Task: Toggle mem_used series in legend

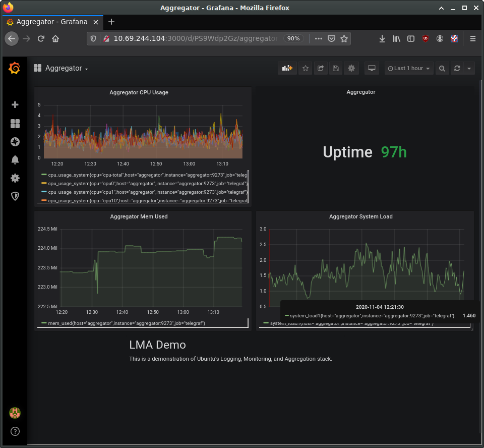Action: tap(127, 323)
